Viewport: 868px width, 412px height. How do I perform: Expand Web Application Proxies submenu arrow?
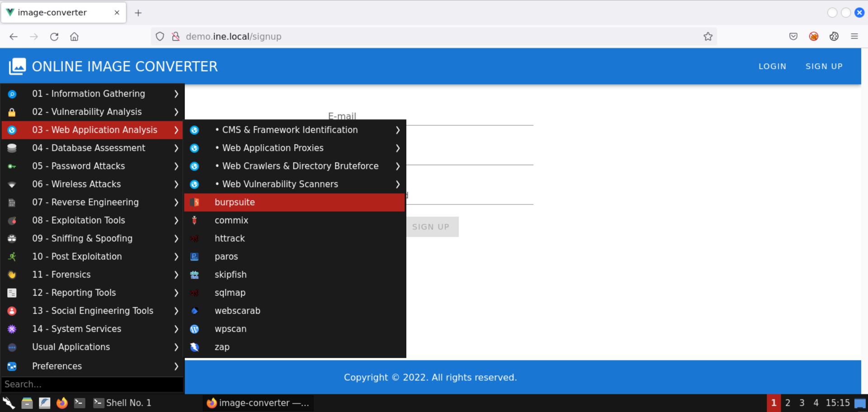tap(398, 148)
